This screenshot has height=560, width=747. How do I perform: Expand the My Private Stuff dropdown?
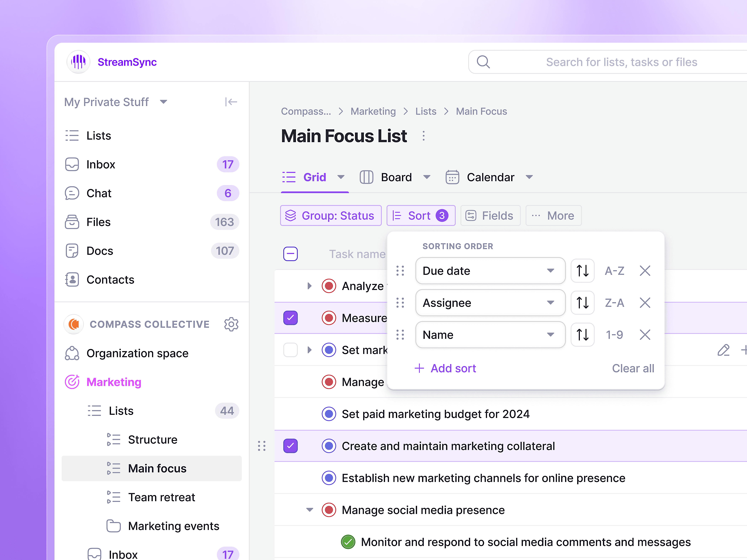pos(163,102)
